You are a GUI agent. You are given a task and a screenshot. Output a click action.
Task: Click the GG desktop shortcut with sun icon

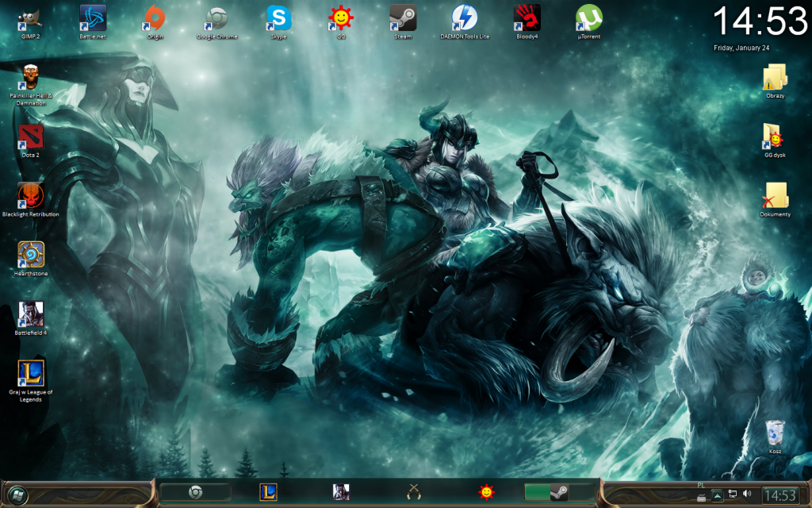pos(341,23)
